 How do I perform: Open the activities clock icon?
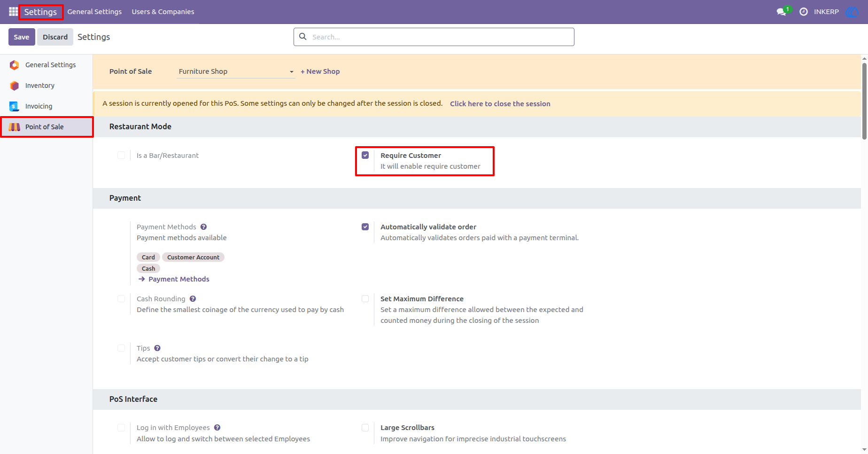804,12
